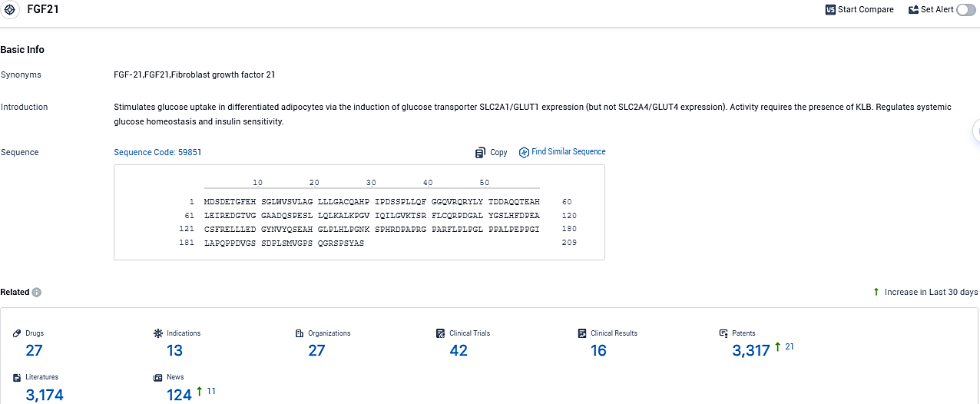Open Sequence Code: 59851 link

tap(157, 152)
